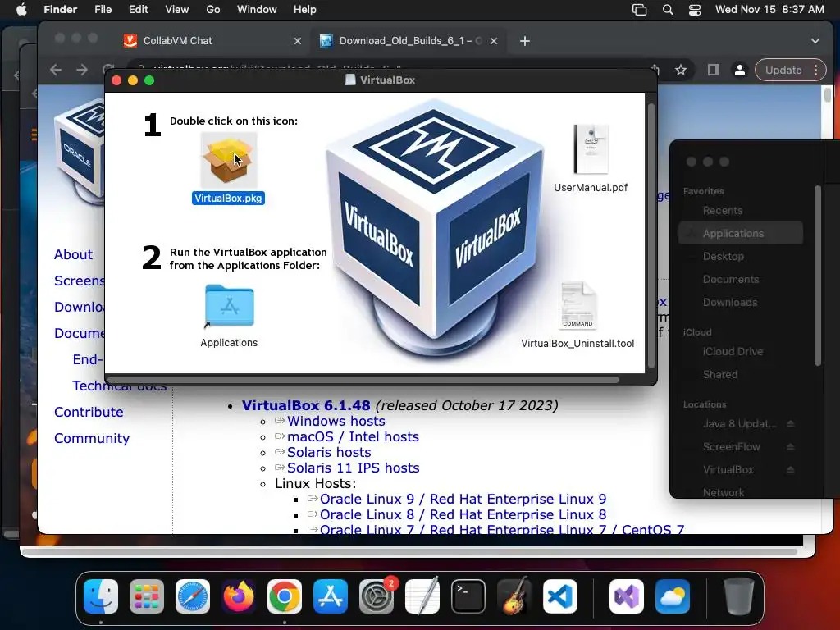The height and width of the screenshot is (630, 840).
Task: Open the Finder menu
Action: click(61, 10)
